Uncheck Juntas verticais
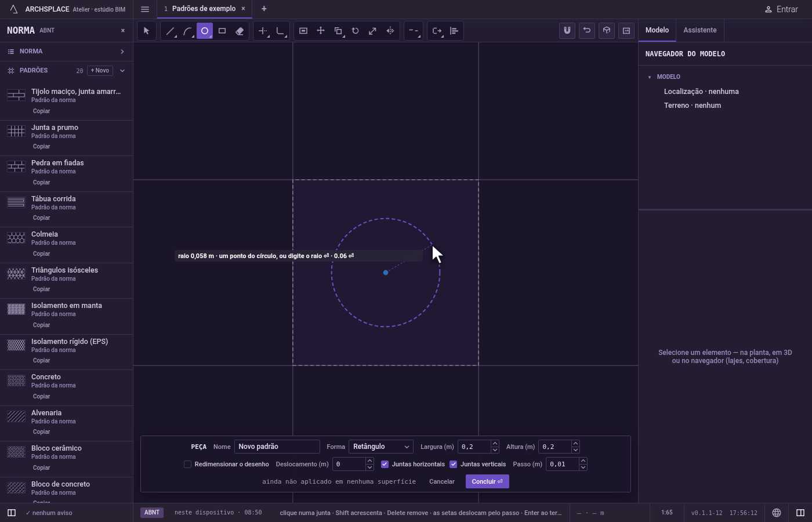Viewport: 812px width, 522px height. click(454, 464)
